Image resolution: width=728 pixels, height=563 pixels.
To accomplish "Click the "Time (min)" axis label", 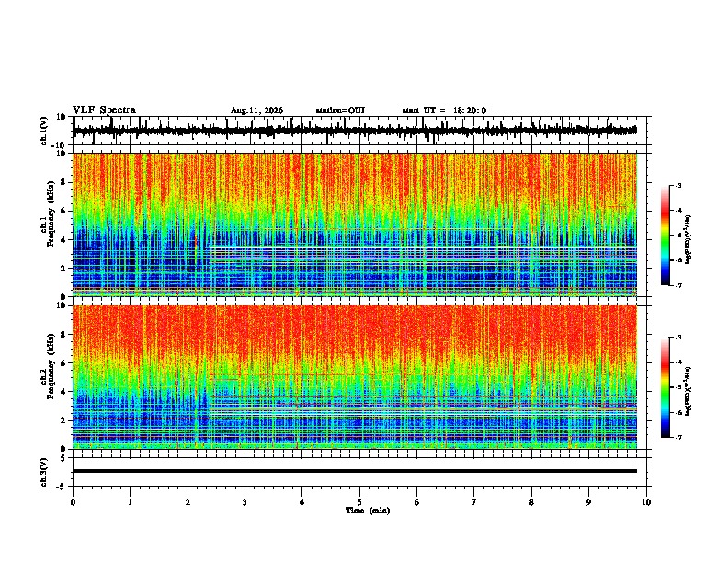I will (368, 511).
